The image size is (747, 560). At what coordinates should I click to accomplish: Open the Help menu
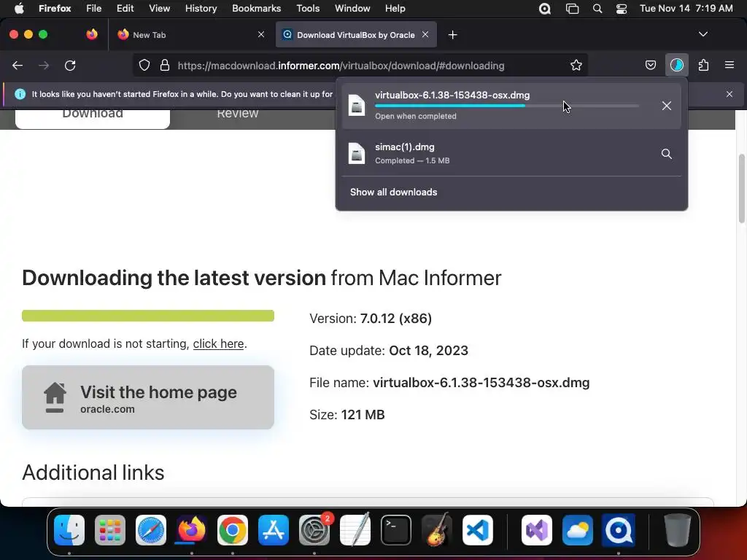(x=395, y=8)
